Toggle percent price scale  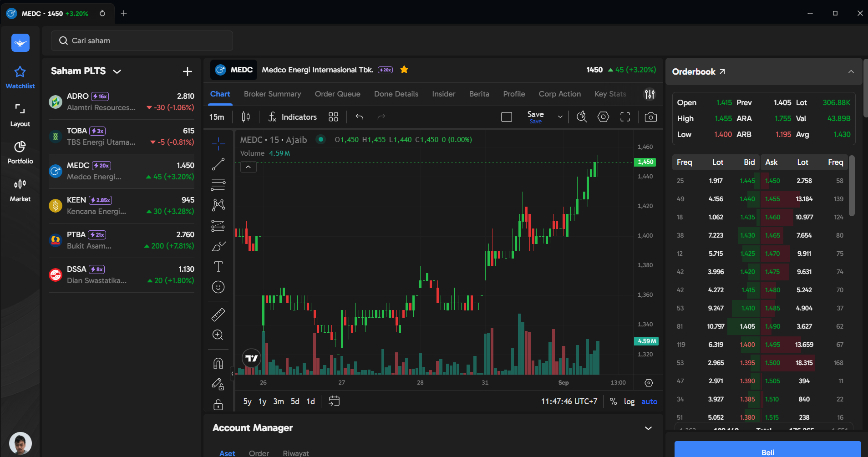pyautogui.click(x=614, y=401)
